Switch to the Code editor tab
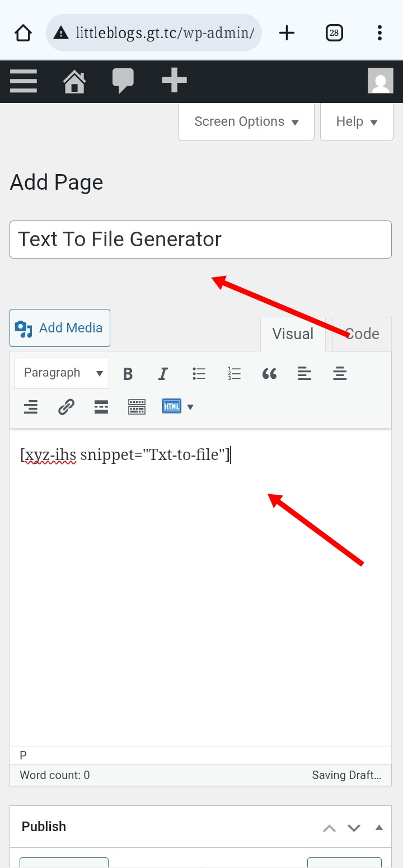The image size is (403, 868). pyautogui.click(x=363, y=334)
